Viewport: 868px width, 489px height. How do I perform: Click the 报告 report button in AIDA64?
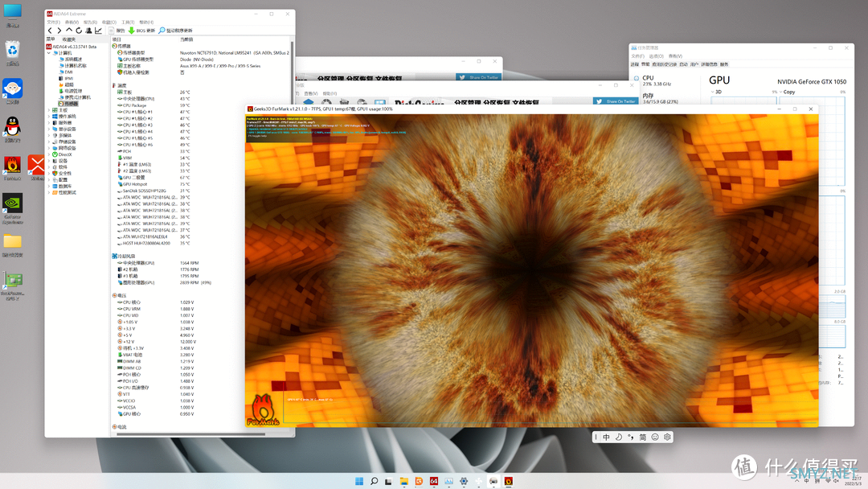(x=117, y=31)
